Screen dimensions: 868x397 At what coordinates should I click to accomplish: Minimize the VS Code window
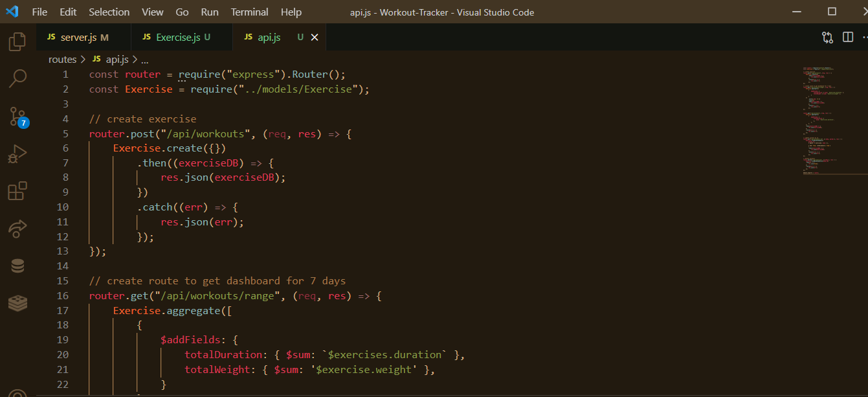click(797, 12)
